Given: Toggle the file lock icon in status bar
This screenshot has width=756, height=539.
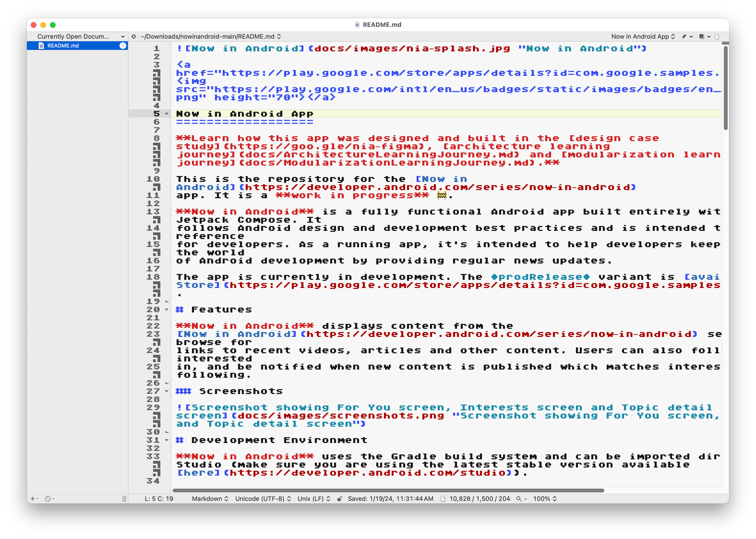Looking at the screenshot, I should [340, 498].
